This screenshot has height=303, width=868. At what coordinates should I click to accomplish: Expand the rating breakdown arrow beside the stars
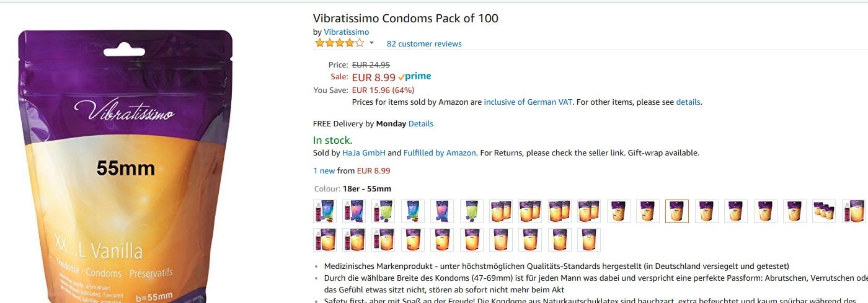click(x=372, y=43)
